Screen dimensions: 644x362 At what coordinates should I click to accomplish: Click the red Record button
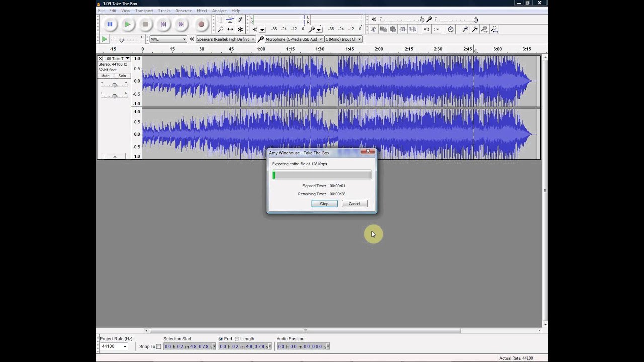201,24
